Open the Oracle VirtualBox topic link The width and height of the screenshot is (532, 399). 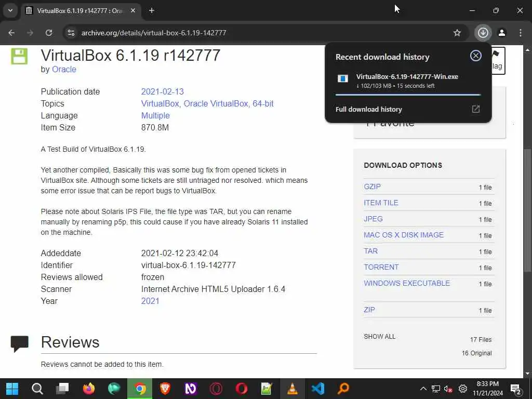click(x=216, y=103)
